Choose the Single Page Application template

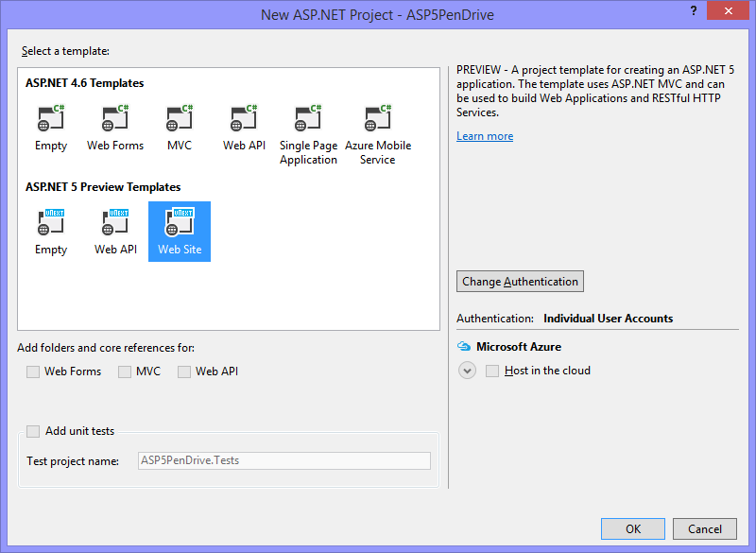click(308, 135)
